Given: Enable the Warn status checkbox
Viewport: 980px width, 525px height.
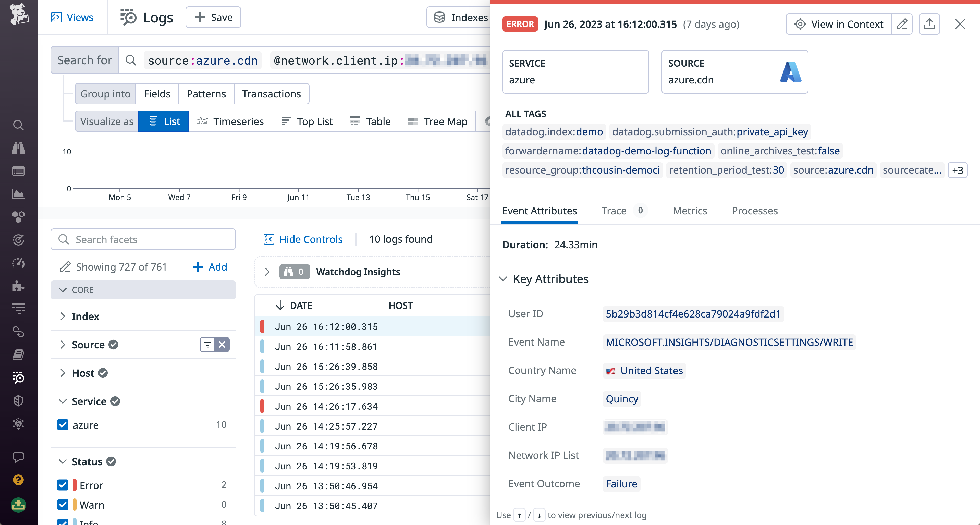Looking at the screenshot, I should pos(63,505).
